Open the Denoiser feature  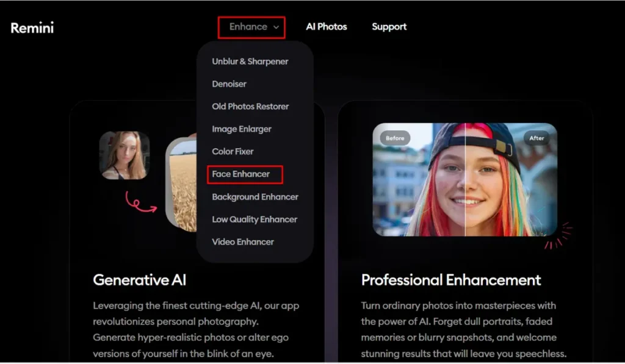229,84
